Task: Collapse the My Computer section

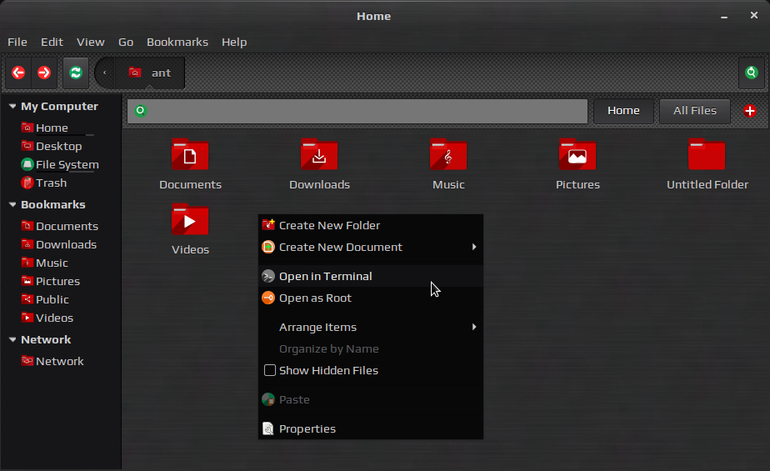Action: (x=13, y=106)
